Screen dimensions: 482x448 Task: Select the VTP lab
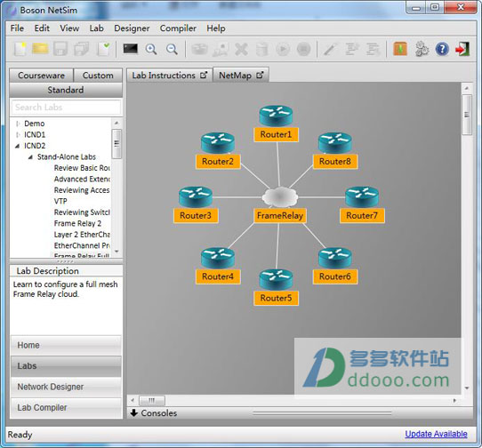click(x=60, y=201)
